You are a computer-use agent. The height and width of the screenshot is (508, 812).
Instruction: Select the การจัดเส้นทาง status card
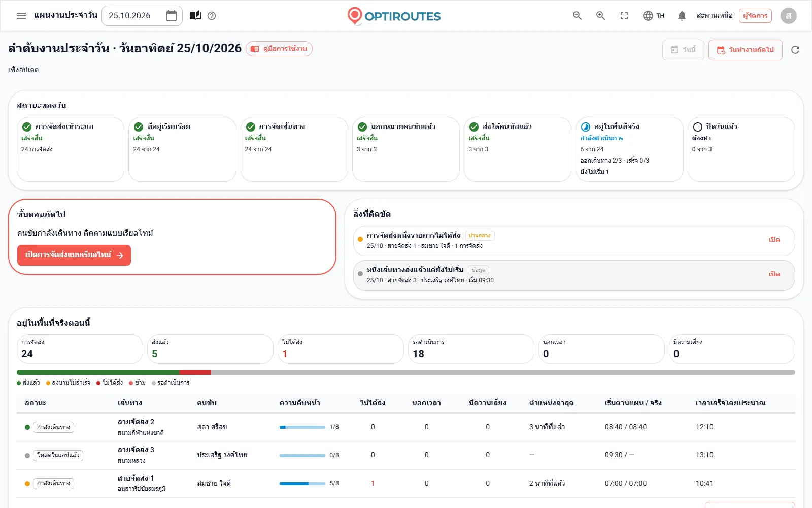(x=294, y=149)
